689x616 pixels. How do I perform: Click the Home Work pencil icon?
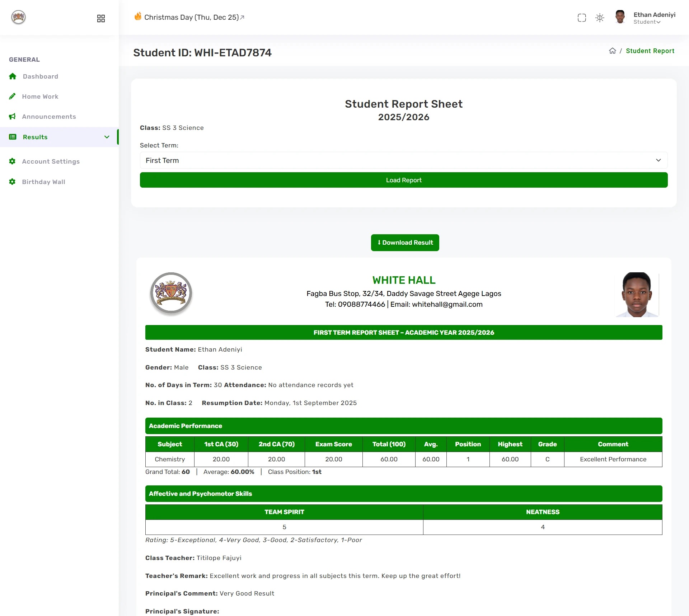(x=12, y=96)
